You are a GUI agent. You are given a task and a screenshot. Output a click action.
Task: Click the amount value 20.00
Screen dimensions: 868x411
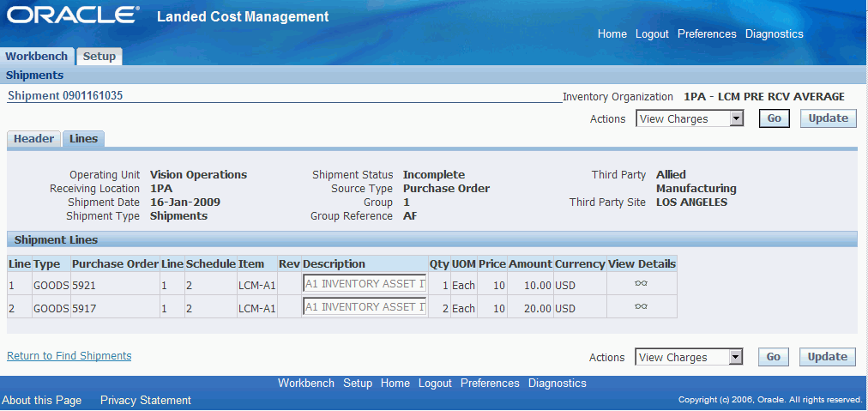538,309
